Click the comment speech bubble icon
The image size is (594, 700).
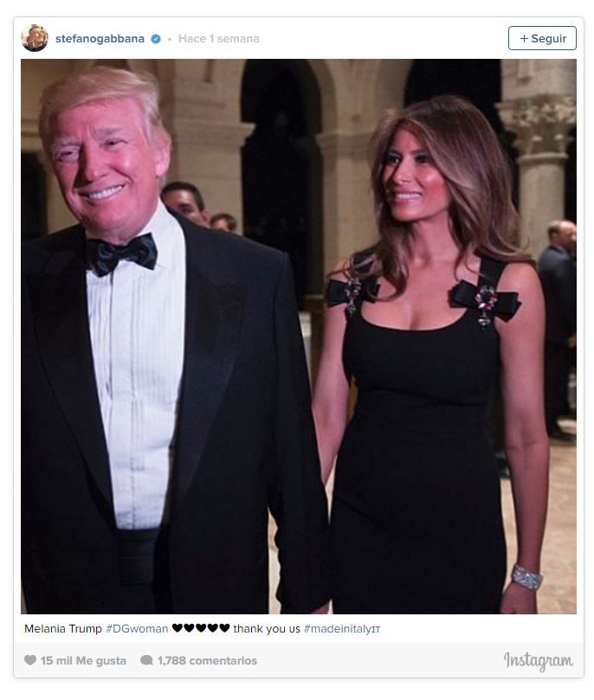coord(146,660)
